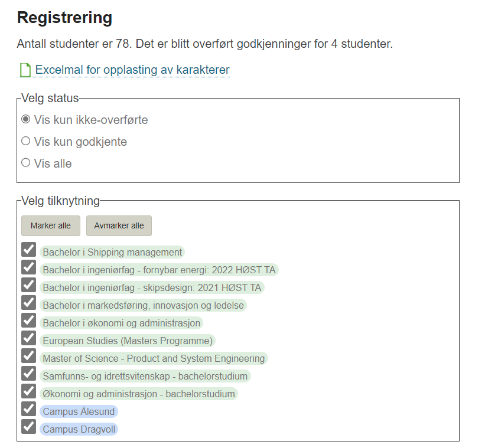Click the green Excel file icon
The height and width of the screenshot is (448, 498).
pyautogui.click(x=25, y=70)
